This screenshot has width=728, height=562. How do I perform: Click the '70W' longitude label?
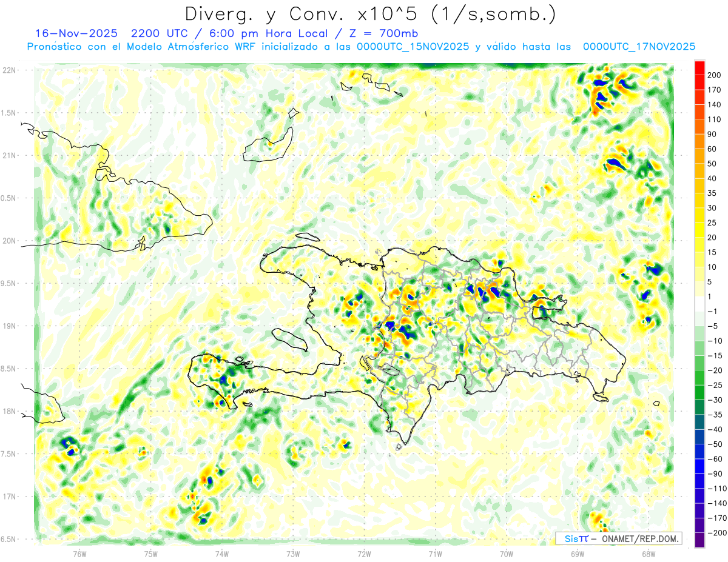(x=506, y=554)
